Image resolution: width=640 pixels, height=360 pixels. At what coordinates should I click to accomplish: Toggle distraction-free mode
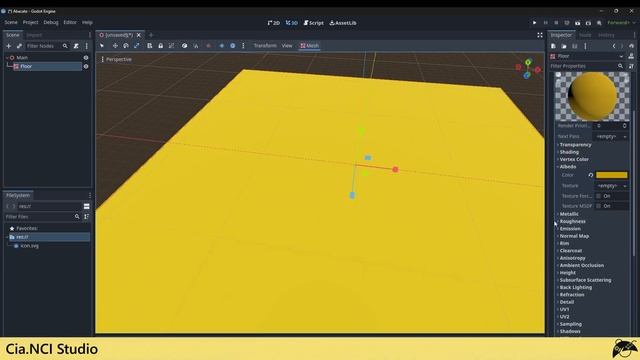tap(540, 35)
